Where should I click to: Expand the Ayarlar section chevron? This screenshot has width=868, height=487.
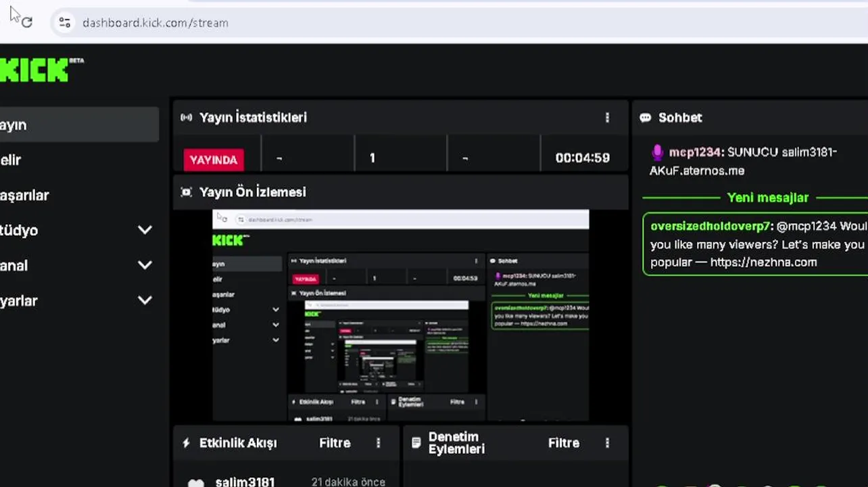click(145, 300)
